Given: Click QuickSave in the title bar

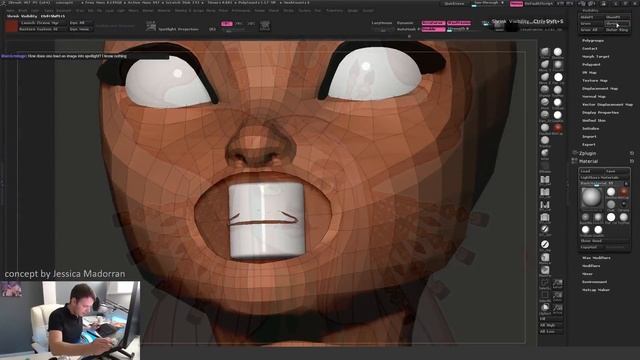Looking at the screenshot, I should click(454, 4).
